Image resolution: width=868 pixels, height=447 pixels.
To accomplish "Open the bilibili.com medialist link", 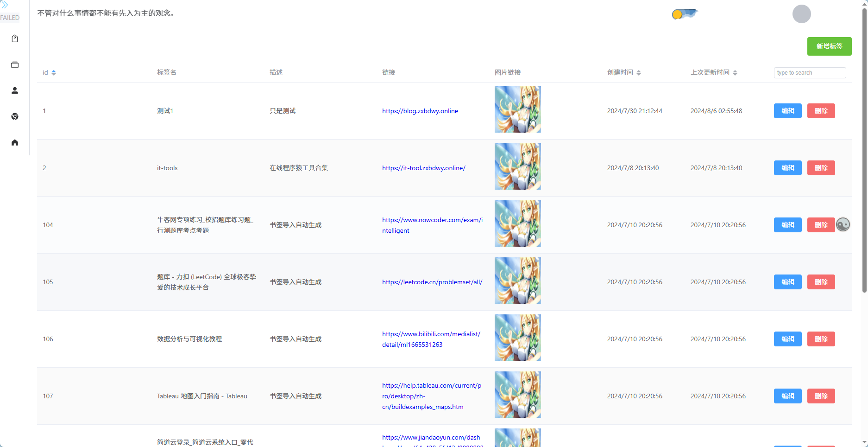I will tap(431, 339).
